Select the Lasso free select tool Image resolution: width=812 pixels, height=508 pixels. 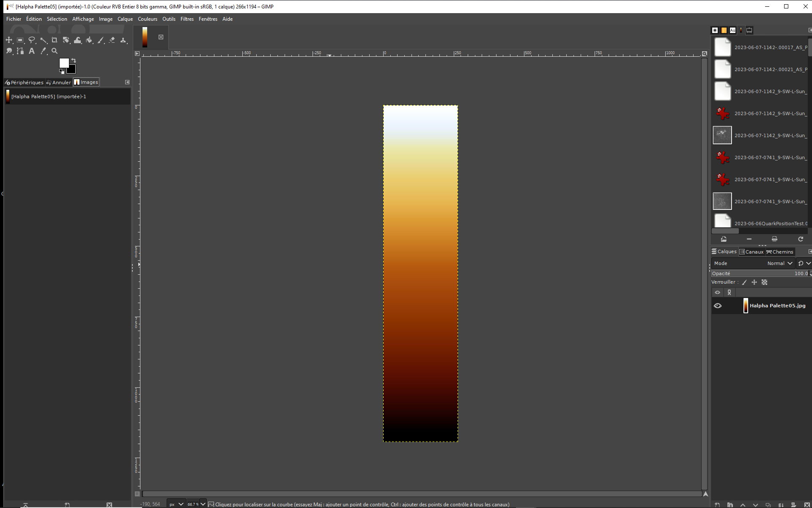coord(32,40)
